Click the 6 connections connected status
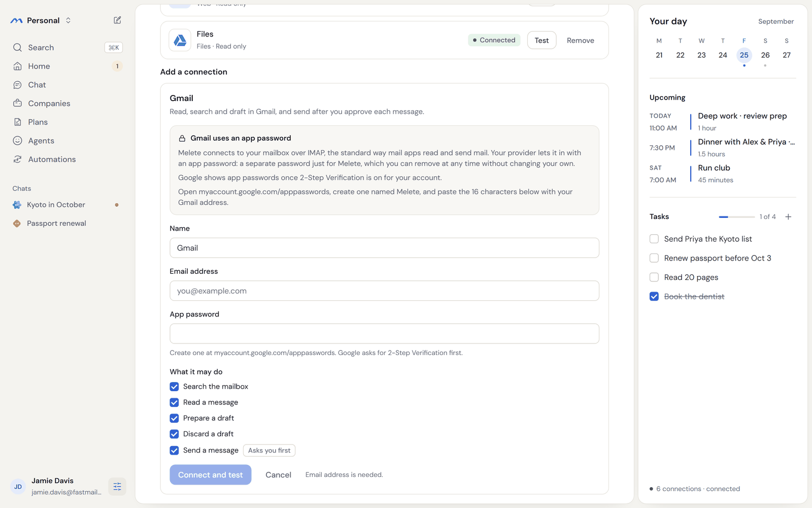The image size is (812, 508). pyautogui.click(x=695, y=489)
